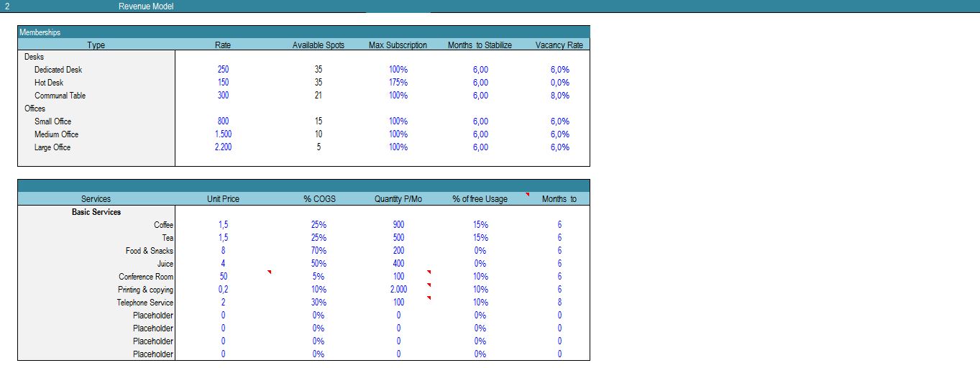Screen dimensions: 980x368
Task: Click Hot Desk max subscription 175%
Action: [x=398, y=83]
